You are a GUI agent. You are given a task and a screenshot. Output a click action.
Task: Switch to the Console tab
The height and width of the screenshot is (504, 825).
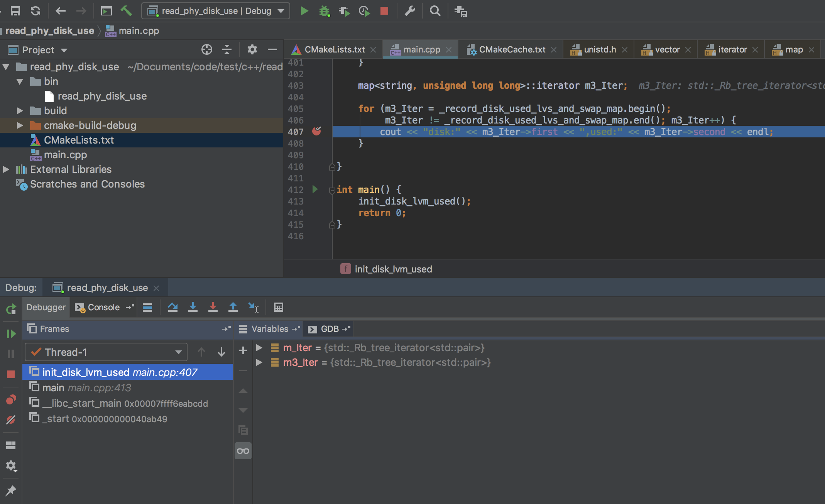coord(103,307)
